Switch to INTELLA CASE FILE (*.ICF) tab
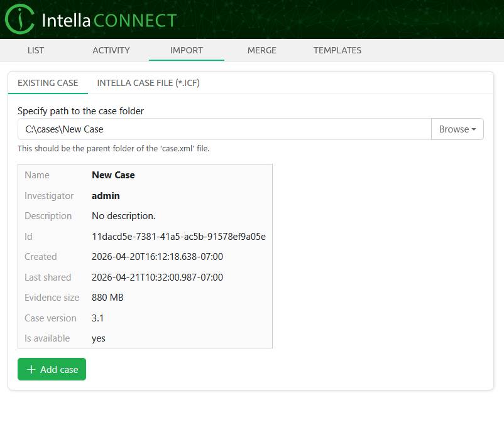Image resolution: width=504 pixels, height=447 pixels. point(148,83)
